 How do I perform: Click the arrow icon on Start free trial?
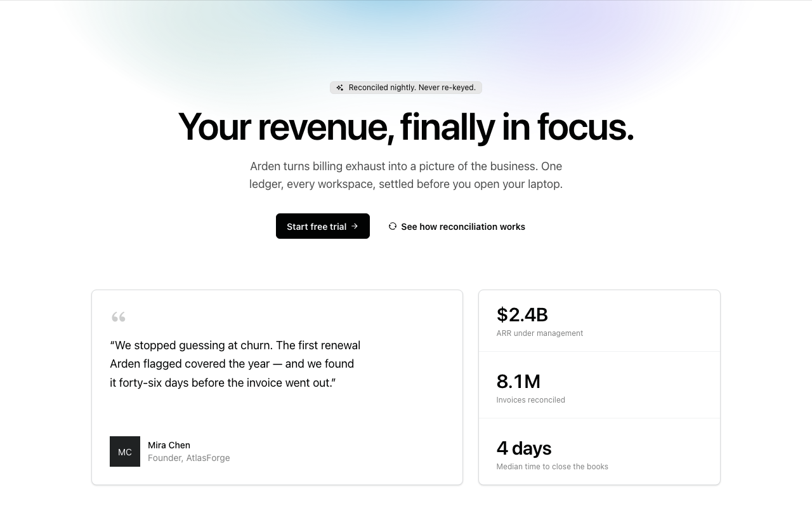pos(355,226)
